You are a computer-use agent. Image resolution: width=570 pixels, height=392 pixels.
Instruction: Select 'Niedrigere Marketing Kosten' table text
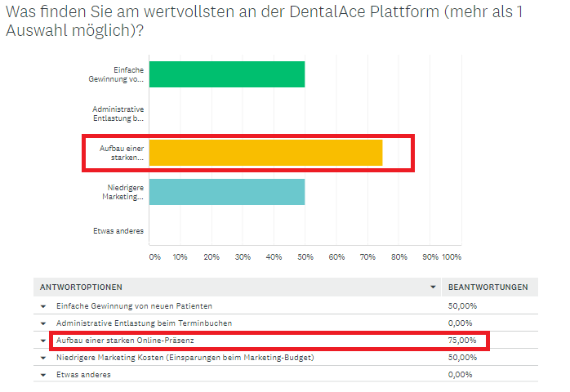click(185, 358)
